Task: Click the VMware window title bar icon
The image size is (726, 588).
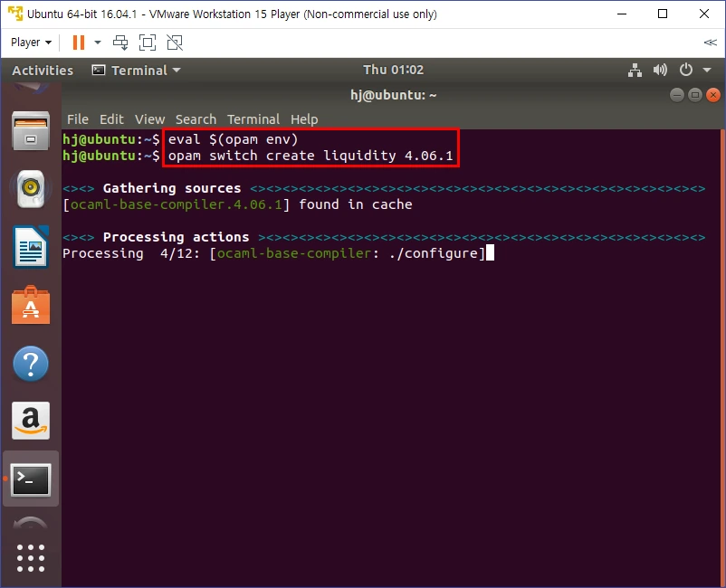Action: 15,14
